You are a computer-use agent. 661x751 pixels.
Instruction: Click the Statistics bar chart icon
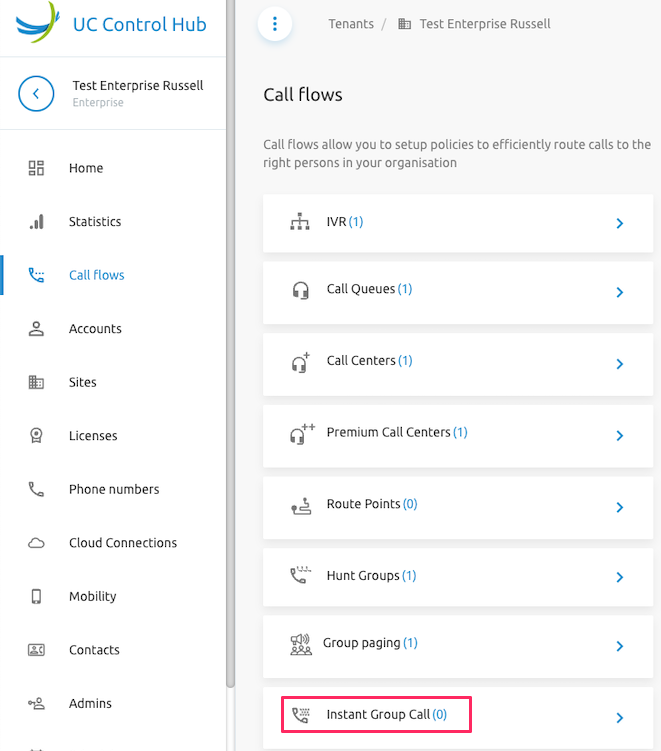(37, 222)
